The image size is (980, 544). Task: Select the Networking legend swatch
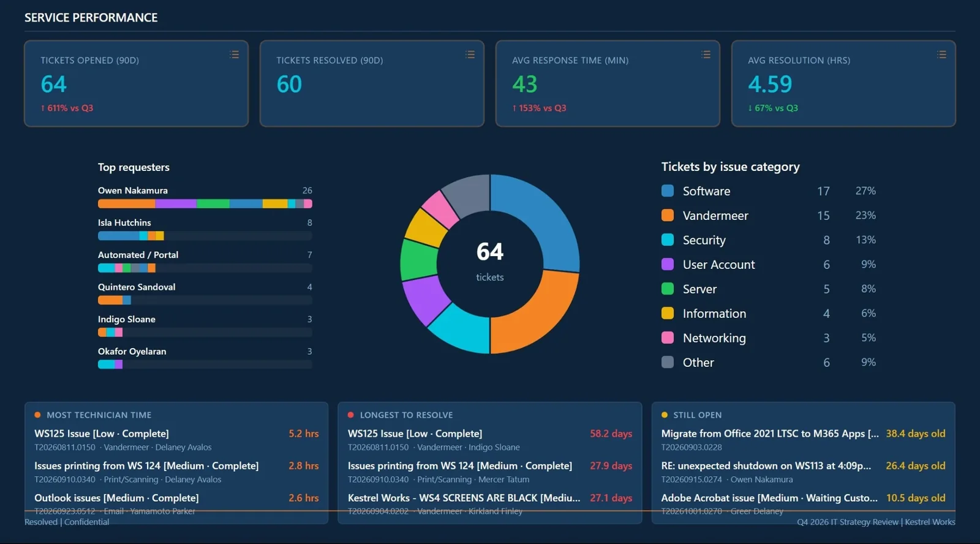(668, 338)
